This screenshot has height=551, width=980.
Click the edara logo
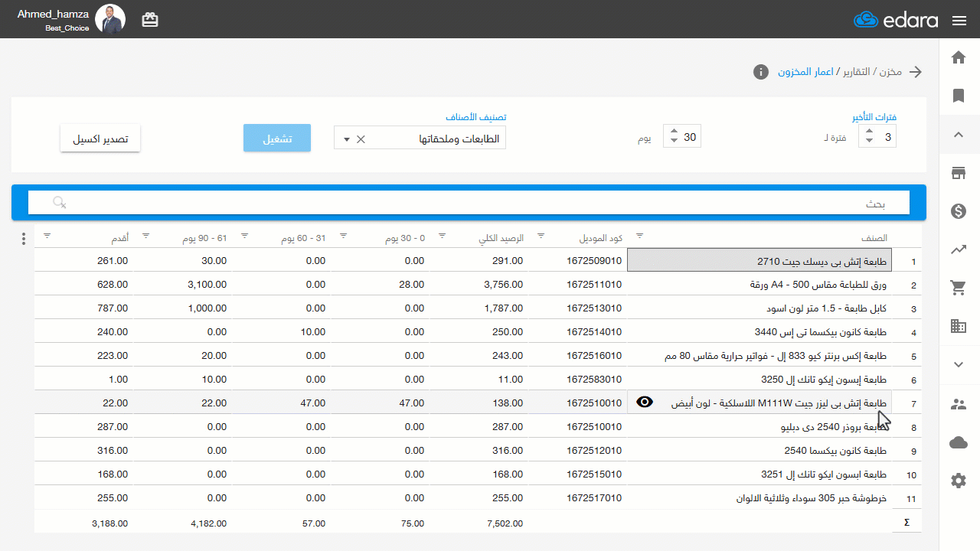(896, 20)
